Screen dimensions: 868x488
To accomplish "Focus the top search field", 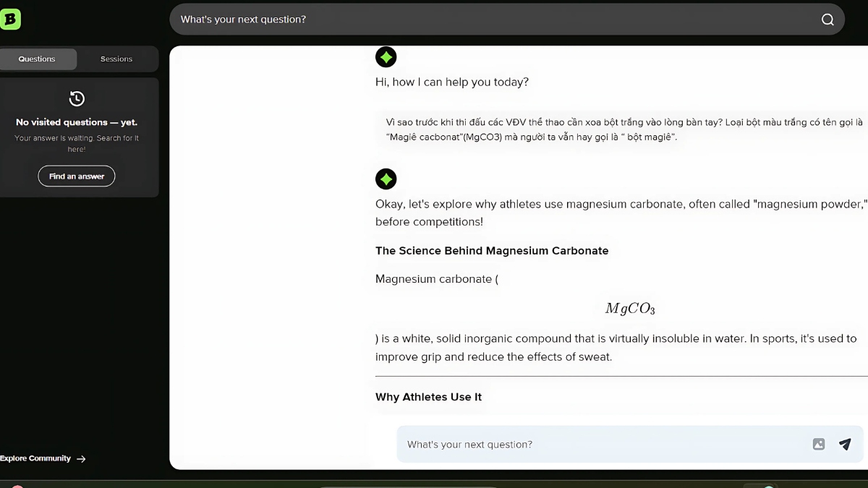I will tap(506, 20).
